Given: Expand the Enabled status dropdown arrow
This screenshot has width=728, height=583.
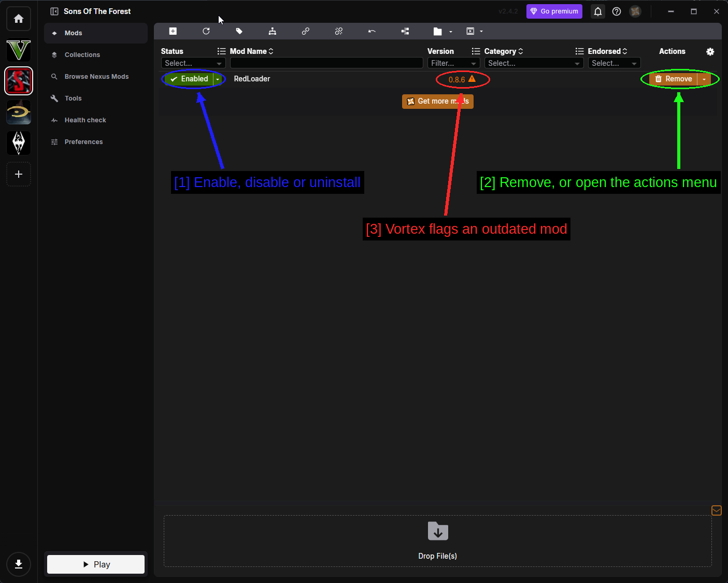Looking at the screenshot, I should [218, 79].
